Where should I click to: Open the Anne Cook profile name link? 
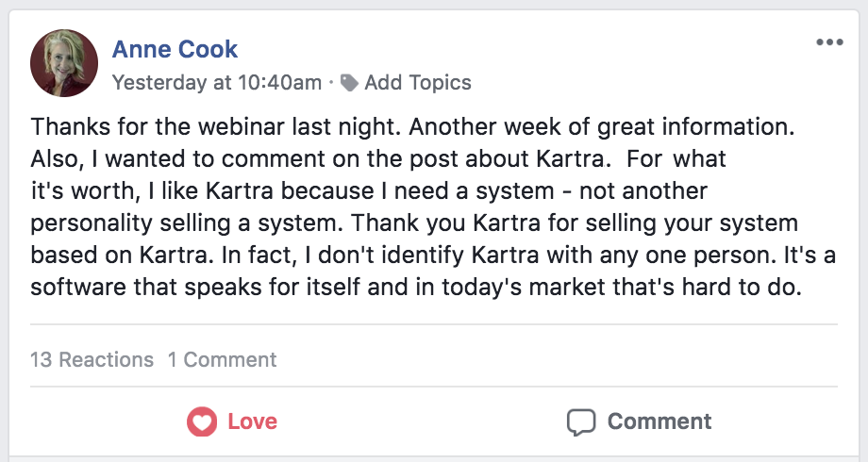click(175, 49)
